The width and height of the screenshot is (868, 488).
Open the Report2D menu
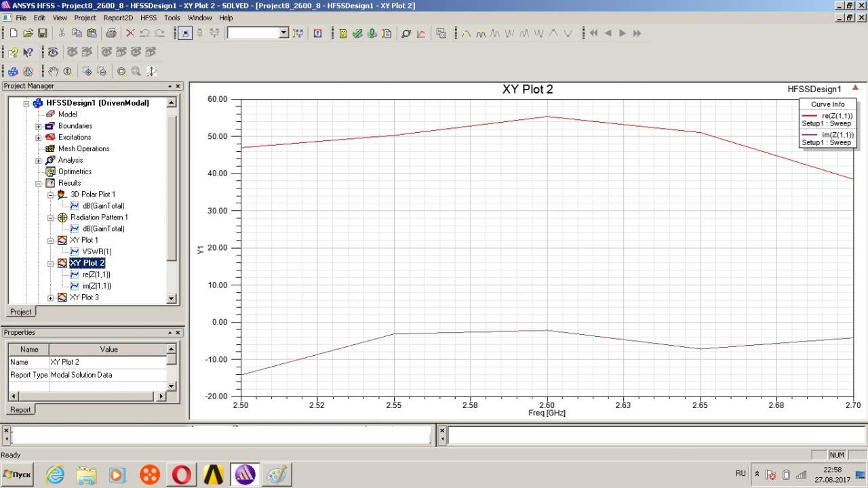118,18
